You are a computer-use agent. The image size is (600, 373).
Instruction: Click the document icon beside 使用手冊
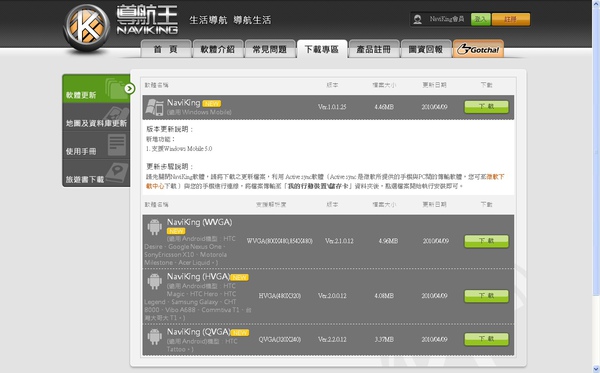[117, 145]
